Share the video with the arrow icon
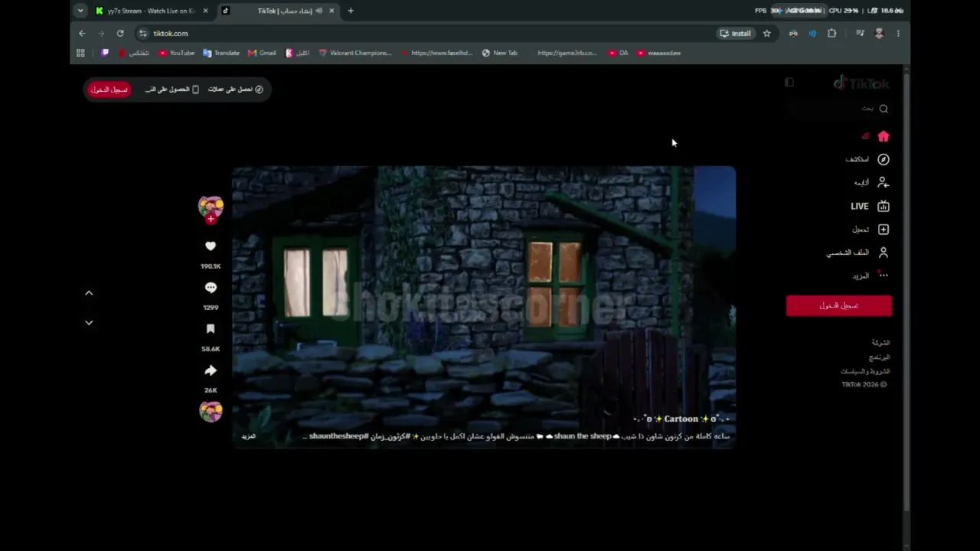 point(211,370)
